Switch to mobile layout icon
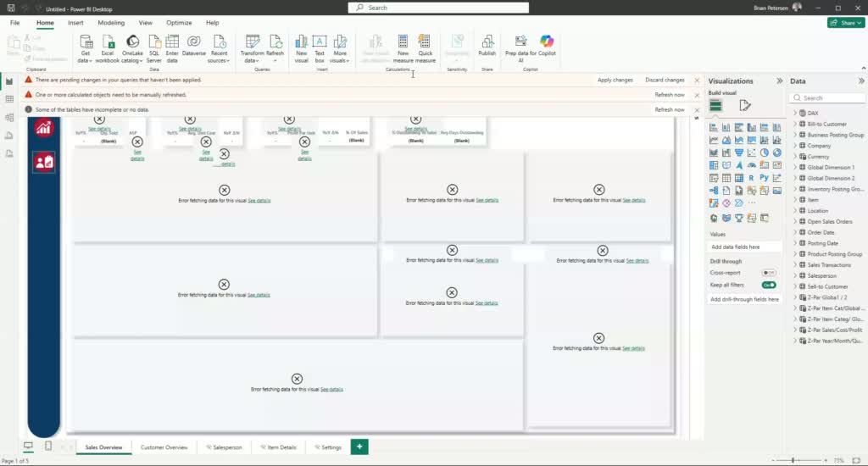This screenshot has width=868, height=466. click(48, 446)
